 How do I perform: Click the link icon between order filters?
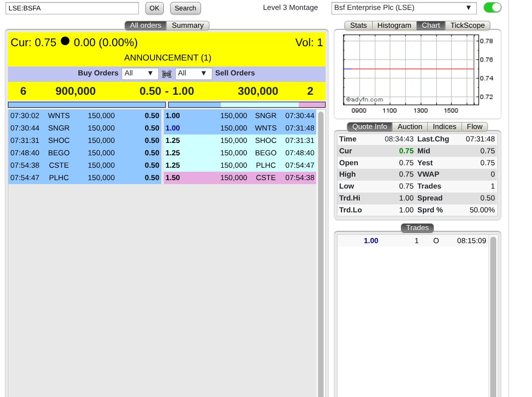[167, 73]
